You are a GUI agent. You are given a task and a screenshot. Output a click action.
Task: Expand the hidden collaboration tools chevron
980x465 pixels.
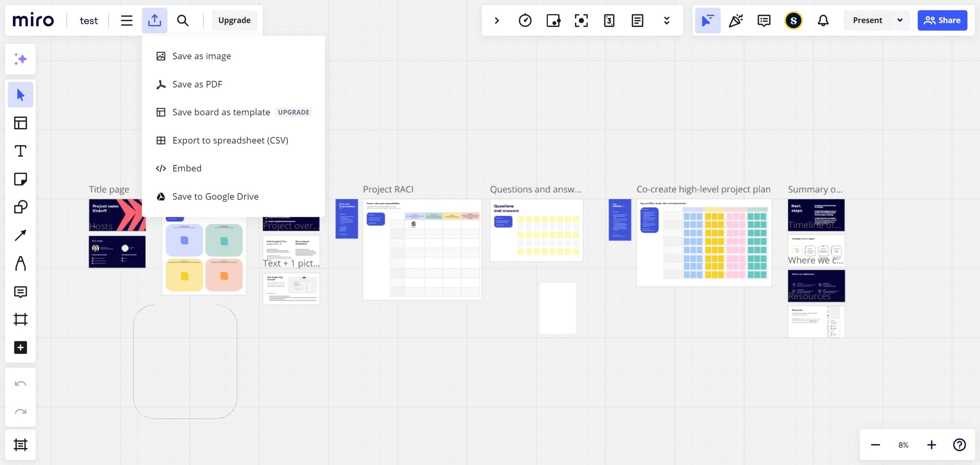(667, 20)
